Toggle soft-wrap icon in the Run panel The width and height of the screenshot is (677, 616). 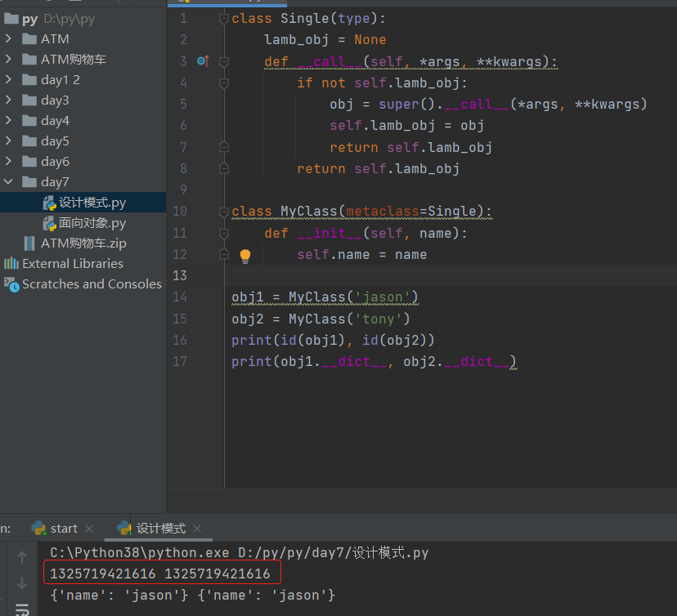22,609
